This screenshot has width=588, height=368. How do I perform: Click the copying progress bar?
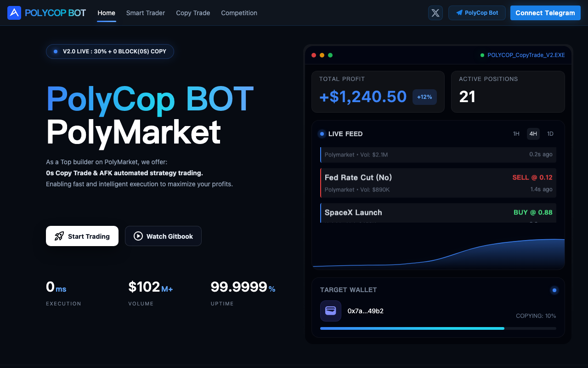(438, 328)
